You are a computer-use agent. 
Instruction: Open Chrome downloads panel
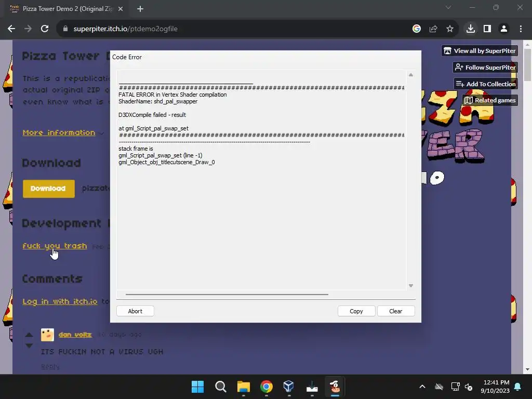pos(471,29)
